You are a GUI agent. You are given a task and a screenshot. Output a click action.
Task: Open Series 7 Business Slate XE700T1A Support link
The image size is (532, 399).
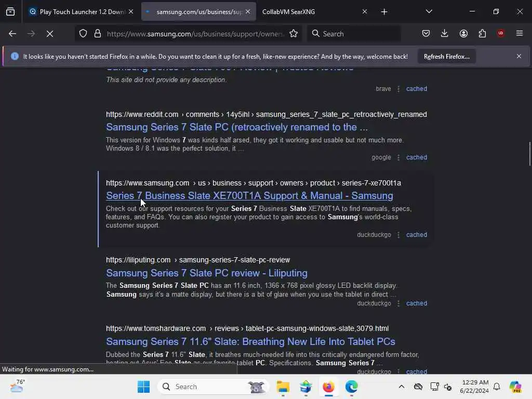[249, 195]
